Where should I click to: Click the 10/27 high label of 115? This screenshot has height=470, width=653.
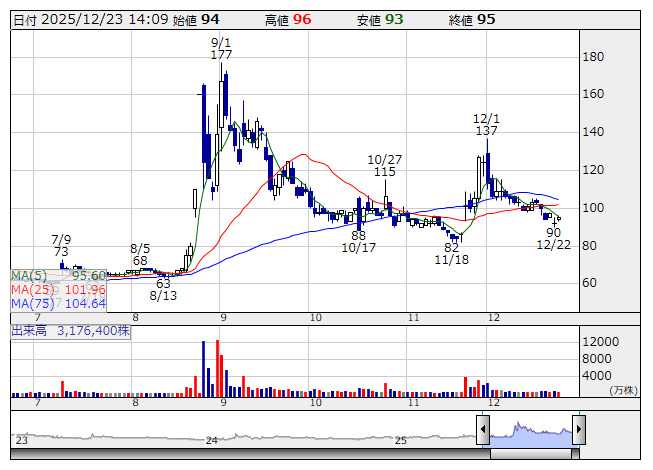(x=384, y=166)
